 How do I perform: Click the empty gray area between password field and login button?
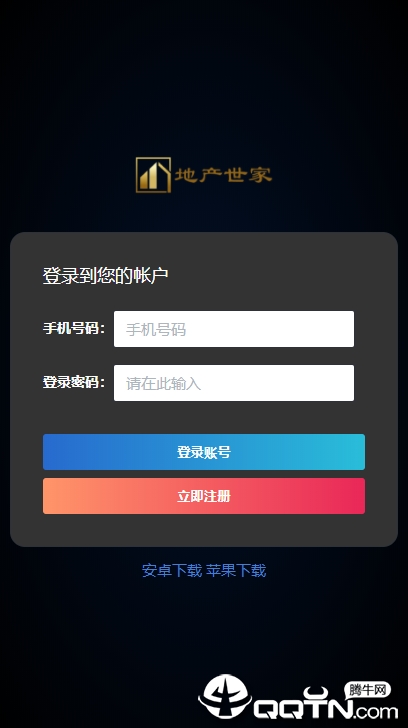(x=204, y=417)
